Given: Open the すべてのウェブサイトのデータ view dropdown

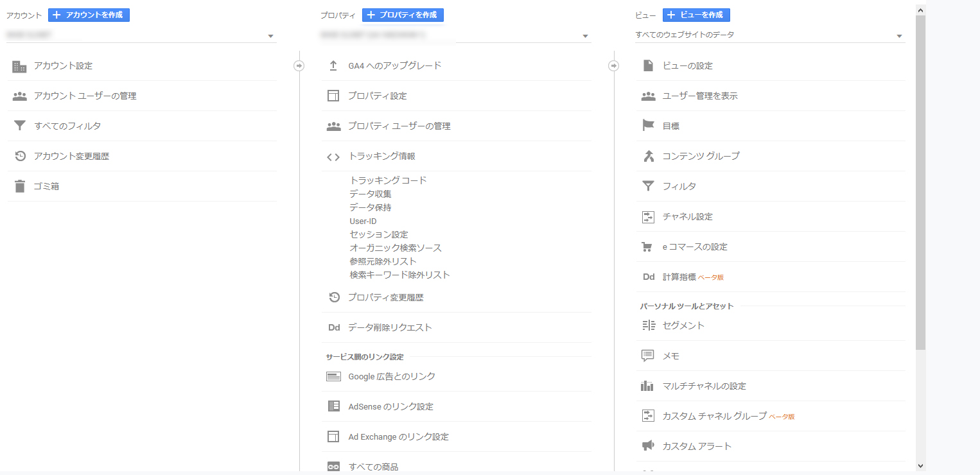Looking at the screenshot, I should 770,35.
